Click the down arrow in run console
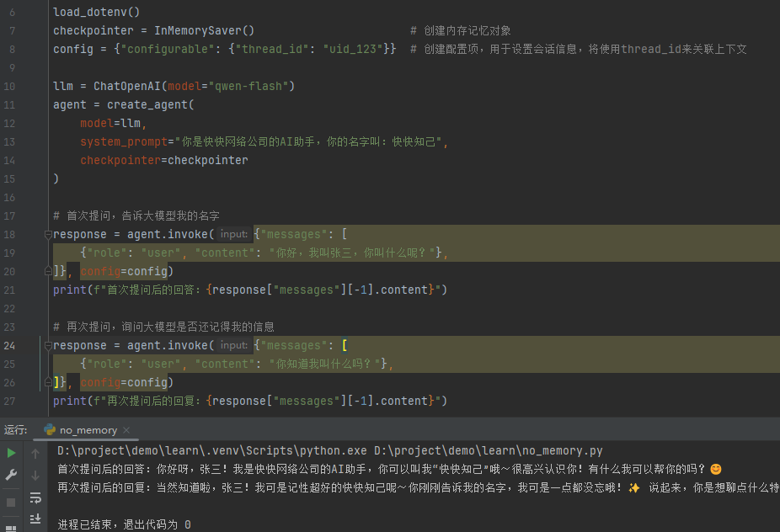 click(35, 476)
